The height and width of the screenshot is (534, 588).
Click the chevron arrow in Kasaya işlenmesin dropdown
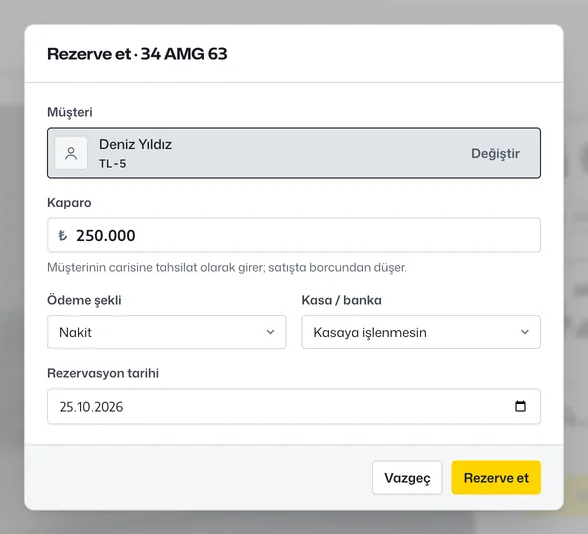(x=525, y=332)
